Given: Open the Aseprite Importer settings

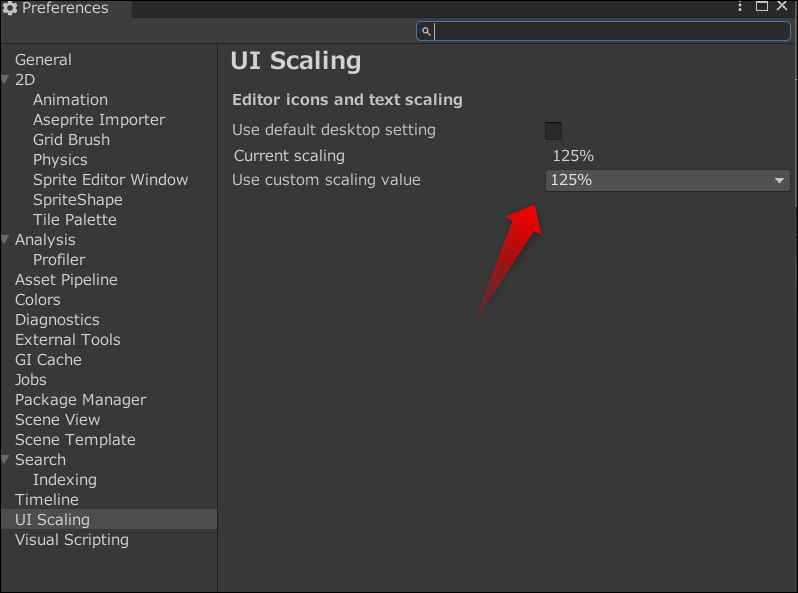Looking at the screenshot, I should [x=99, y=120].
